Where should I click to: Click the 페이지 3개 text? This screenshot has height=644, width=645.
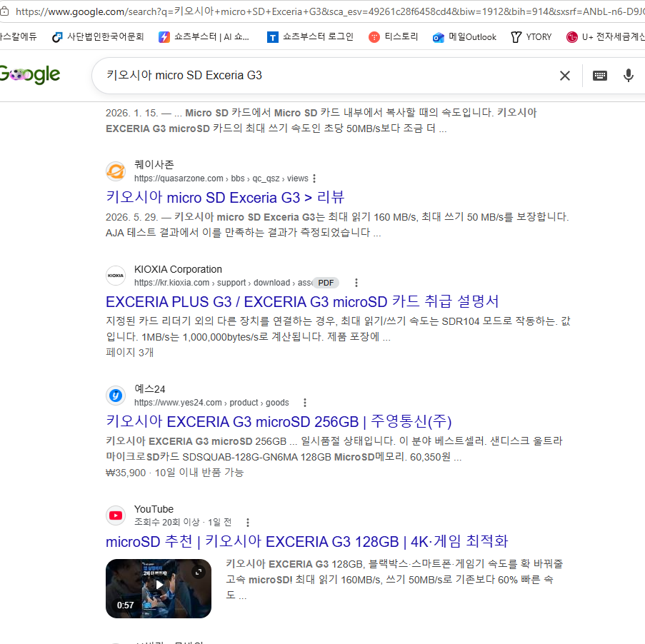pos(129,353)
